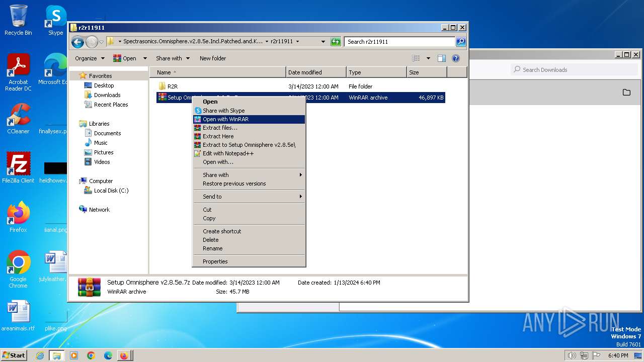Choose Open in context menu
This screenshot has width=644, height=362.
(x=249, y=102)
